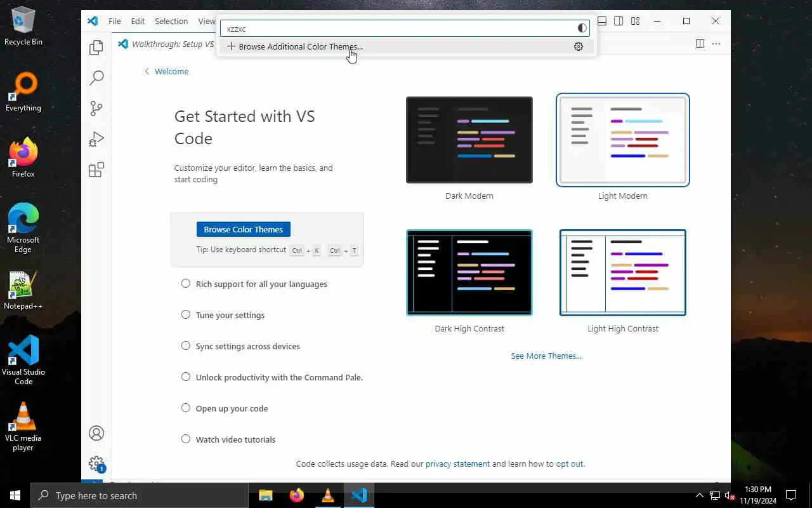Open VLC from the taskbar
The height and width of the screenshot is (508, 812).
pos(328,495)
